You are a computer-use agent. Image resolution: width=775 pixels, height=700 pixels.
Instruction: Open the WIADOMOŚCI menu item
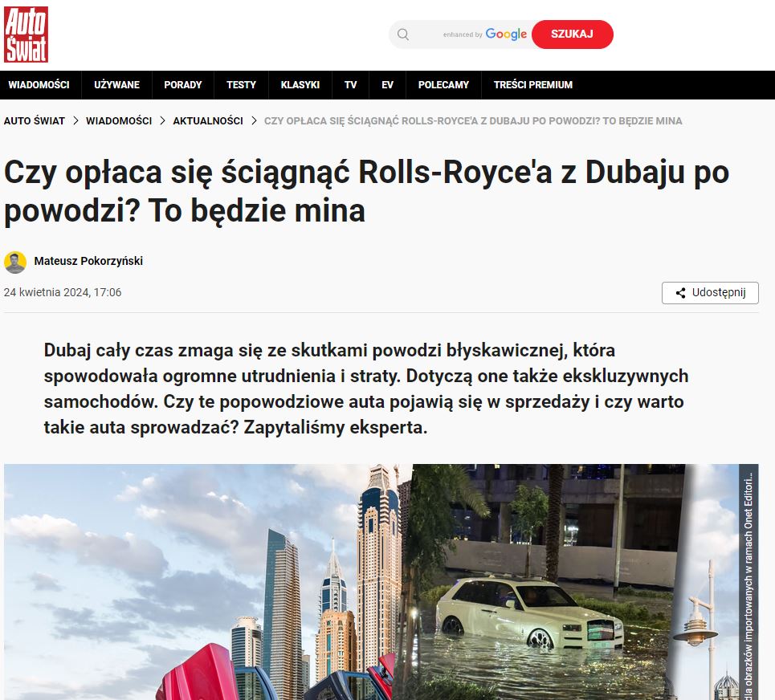click(39, 85)
